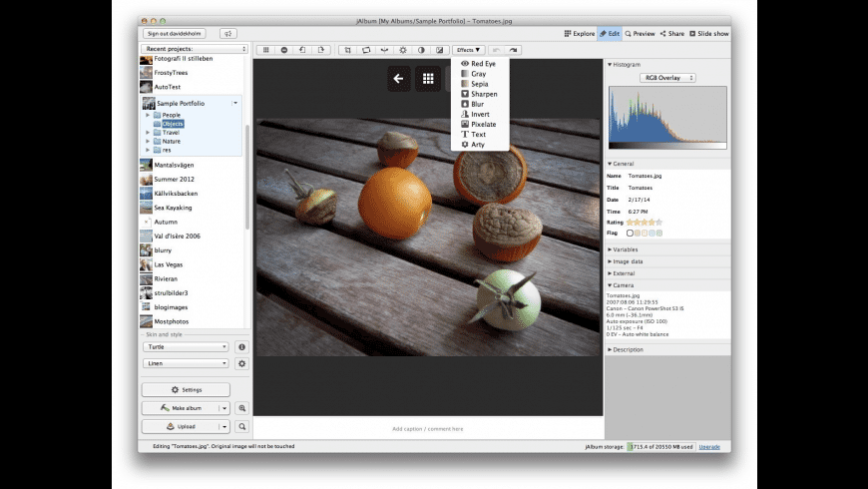Click the announcements megaphone icon

click(228, 33)
